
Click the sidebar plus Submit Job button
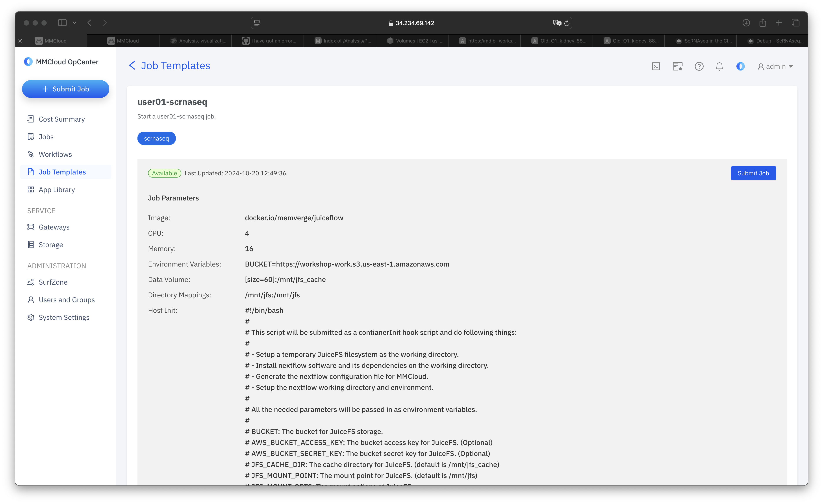[65, 89]
